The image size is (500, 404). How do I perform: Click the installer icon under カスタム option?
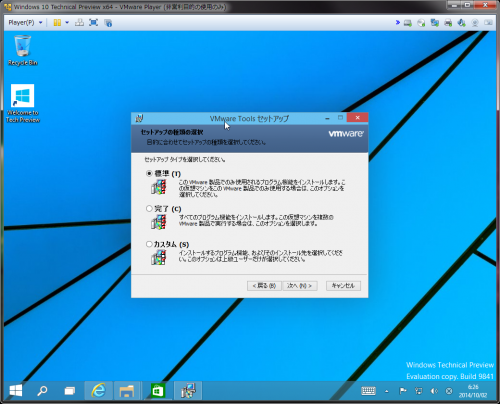coord(159,258)
